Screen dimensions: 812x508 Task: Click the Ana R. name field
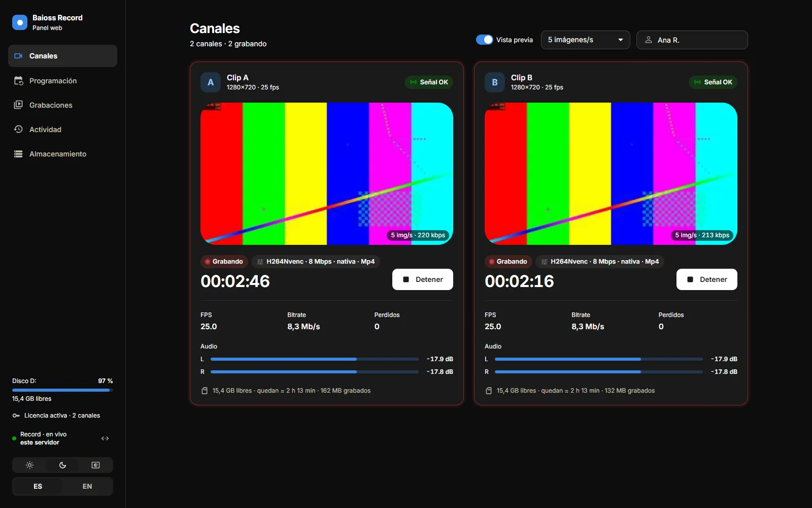click(x=692, y=40)
